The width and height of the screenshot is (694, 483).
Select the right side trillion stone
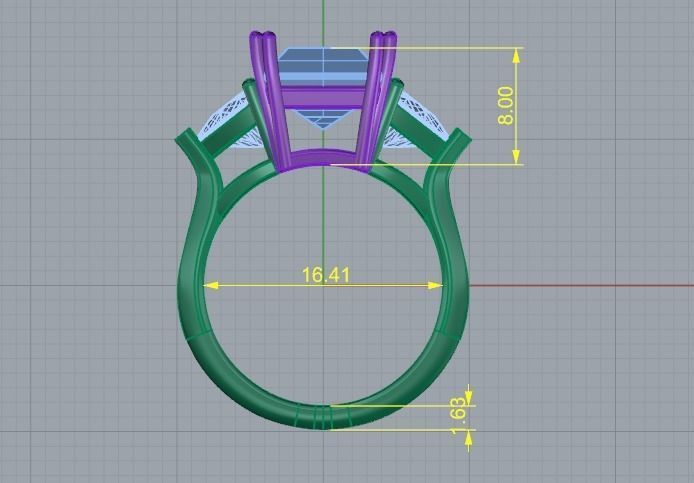[422, 116]
